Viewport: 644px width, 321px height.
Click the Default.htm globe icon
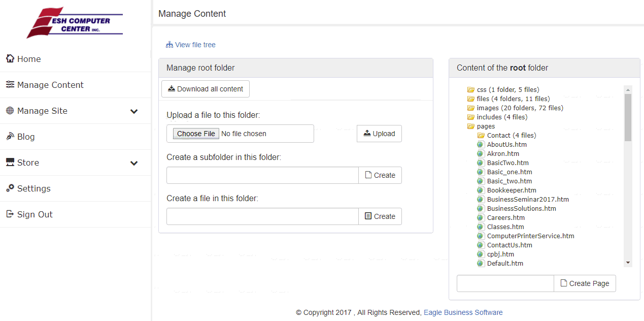pyautogui.click(x=481, y=264)
